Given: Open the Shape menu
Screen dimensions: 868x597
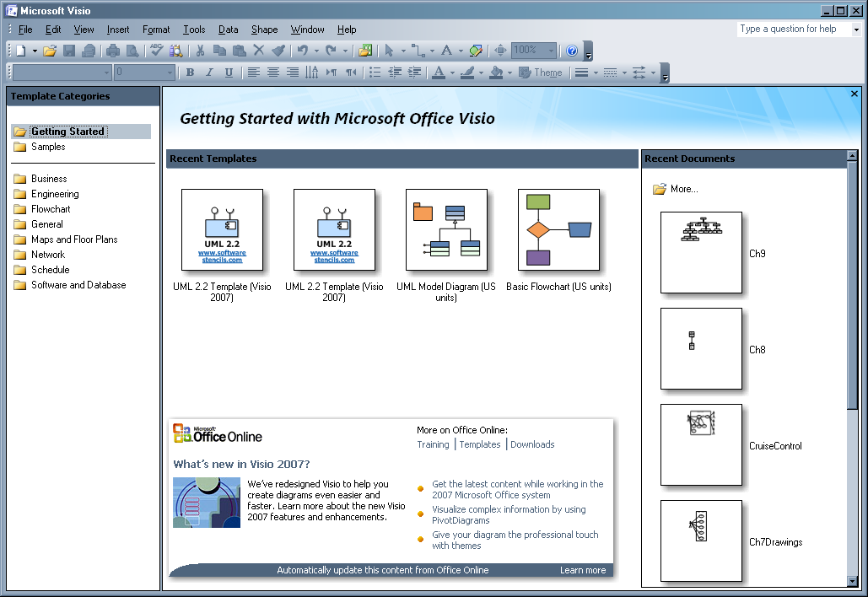Looking at the screenshot, I should 264,30.
